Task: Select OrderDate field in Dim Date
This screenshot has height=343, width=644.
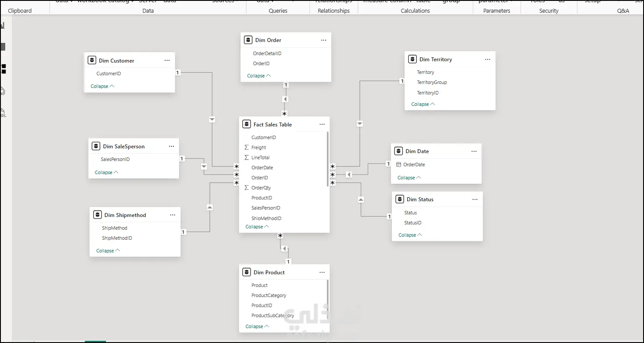Action: [414, 164]
